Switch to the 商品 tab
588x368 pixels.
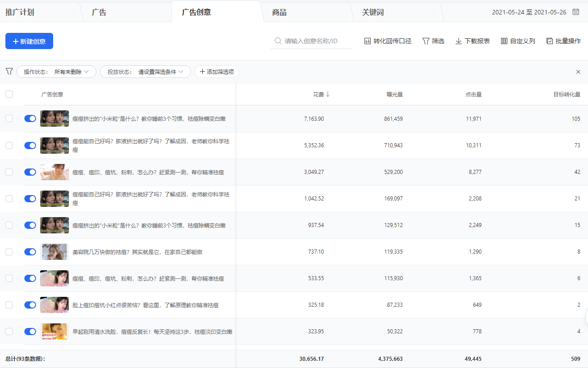279,12
